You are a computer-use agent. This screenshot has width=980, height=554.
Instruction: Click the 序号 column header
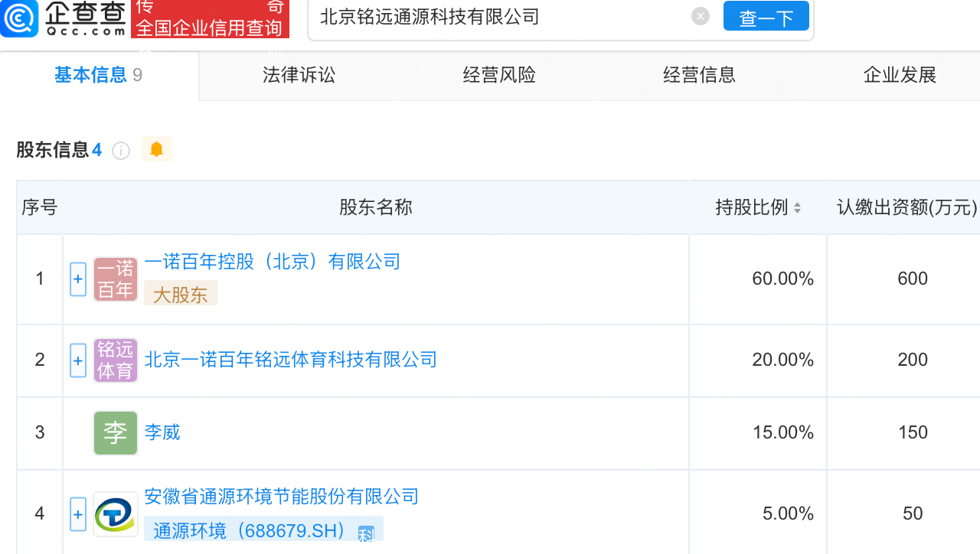tap(40, 207)
